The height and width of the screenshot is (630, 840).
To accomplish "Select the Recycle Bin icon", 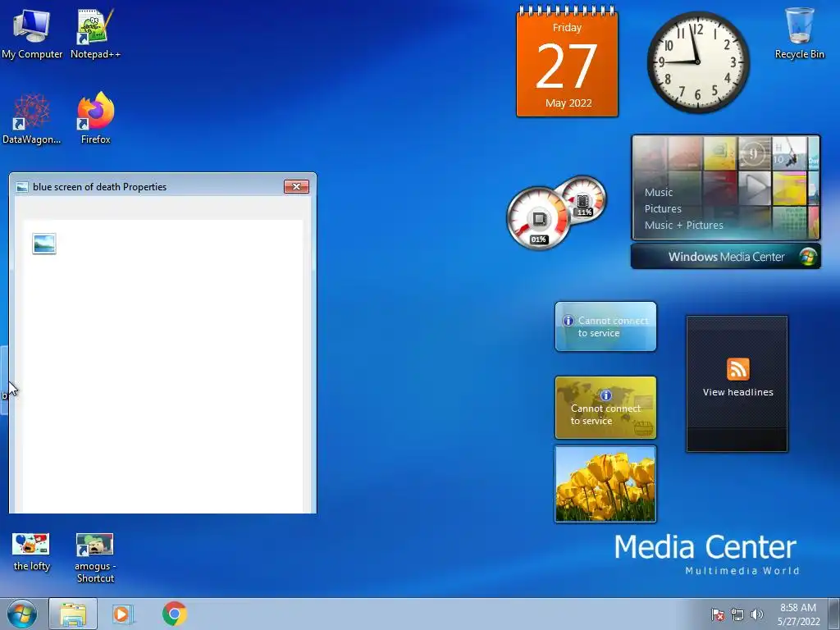I will 799,33.
